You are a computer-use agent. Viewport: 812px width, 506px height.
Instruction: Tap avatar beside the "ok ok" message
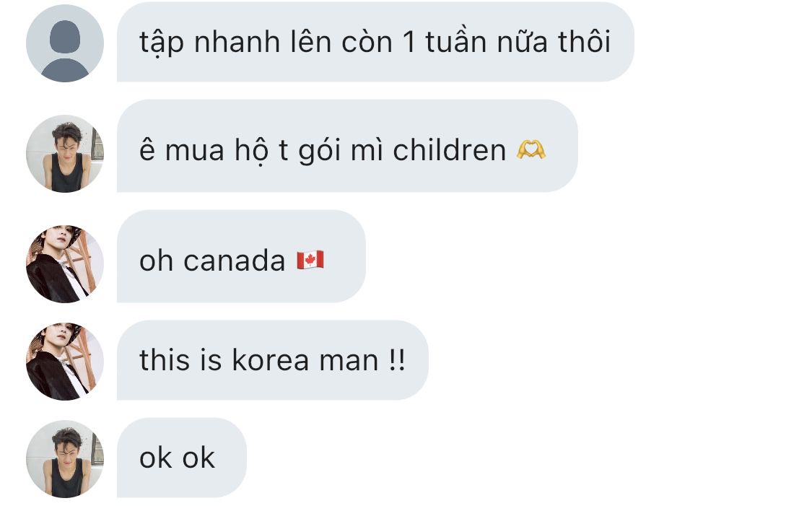[65, 459]
